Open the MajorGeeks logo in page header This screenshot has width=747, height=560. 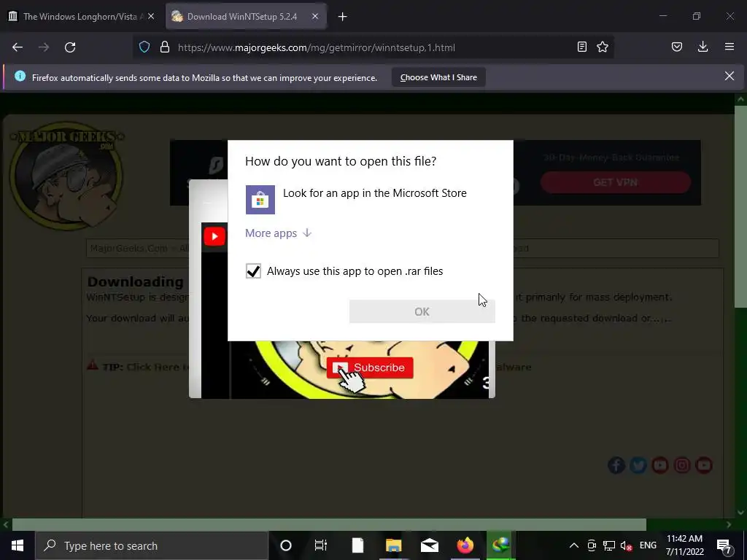coord(66,175)
